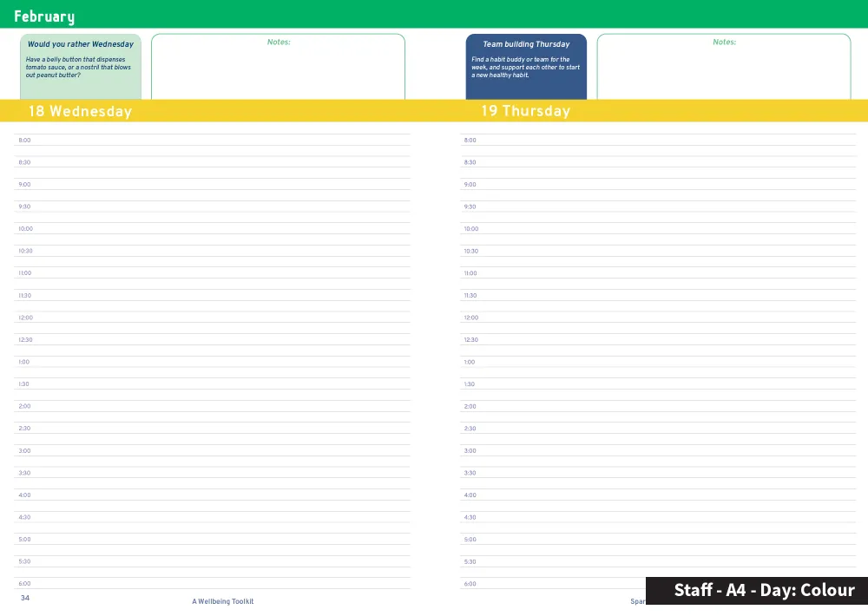Click Wednesday's 12:00 time slot line
Screen dimensions: 868x616
(x=213, y=318)
